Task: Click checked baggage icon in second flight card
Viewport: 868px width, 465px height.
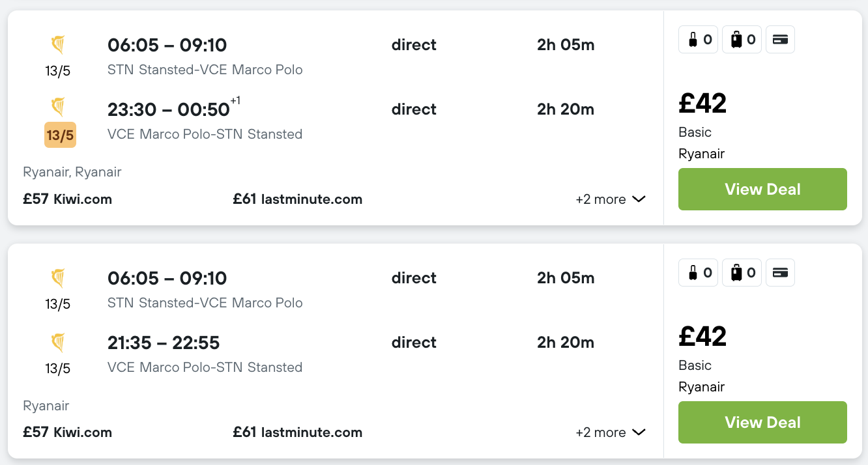Action: click(742, 273)
